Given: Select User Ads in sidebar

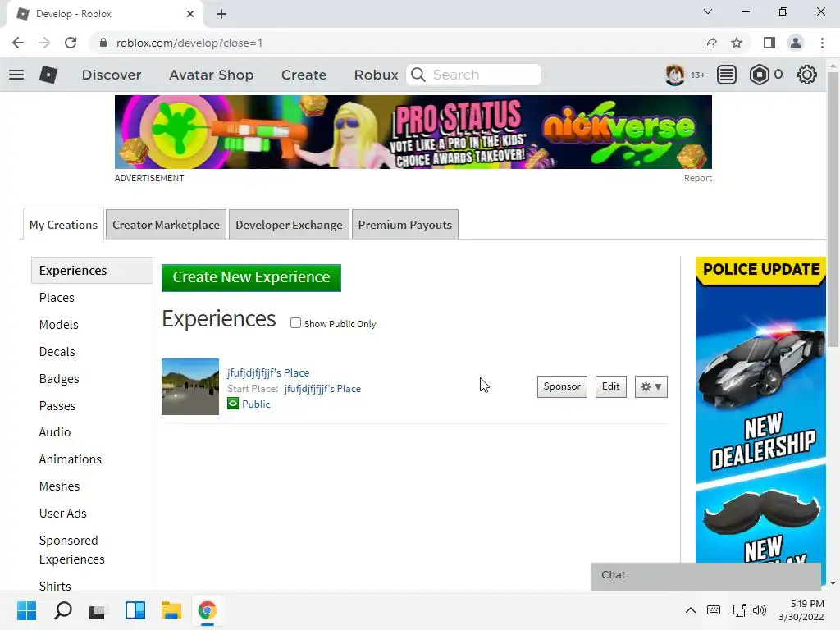Looking at the screenshot, I should point(62,514).
